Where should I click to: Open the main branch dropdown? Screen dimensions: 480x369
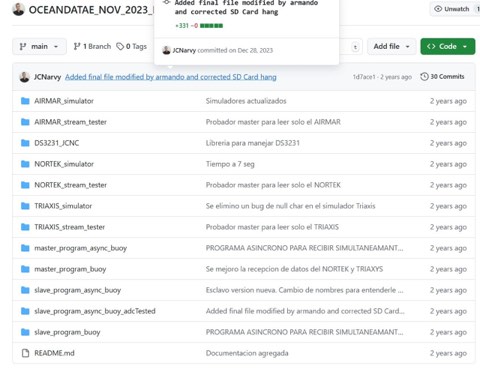[39, 46]
